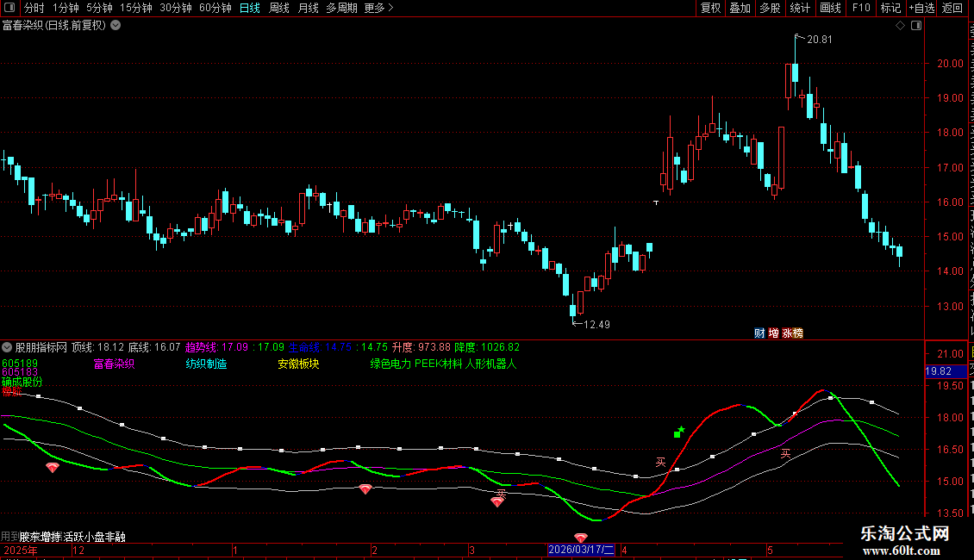Click the 涨榜 tag
The width and height of the screenshot is (974, 560).
point(793,333)
